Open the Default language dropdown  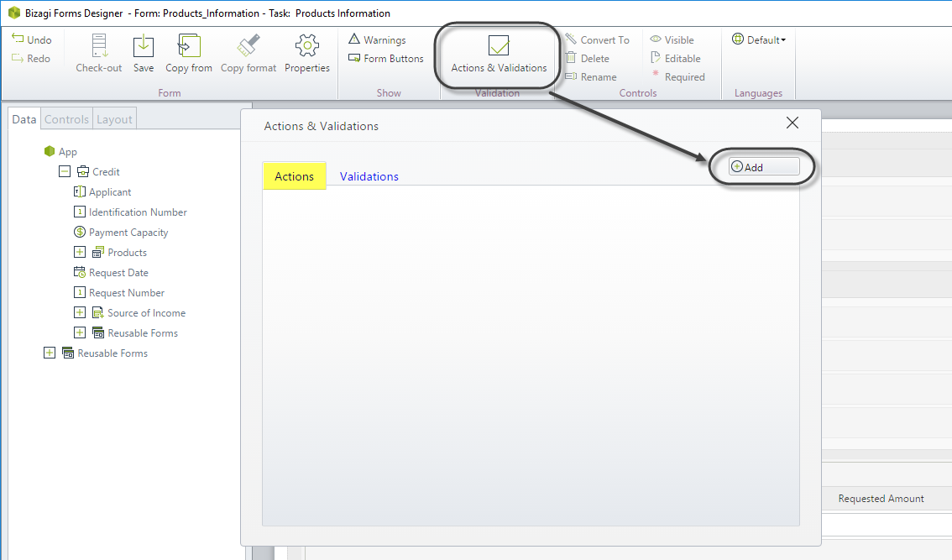point(759,39)
